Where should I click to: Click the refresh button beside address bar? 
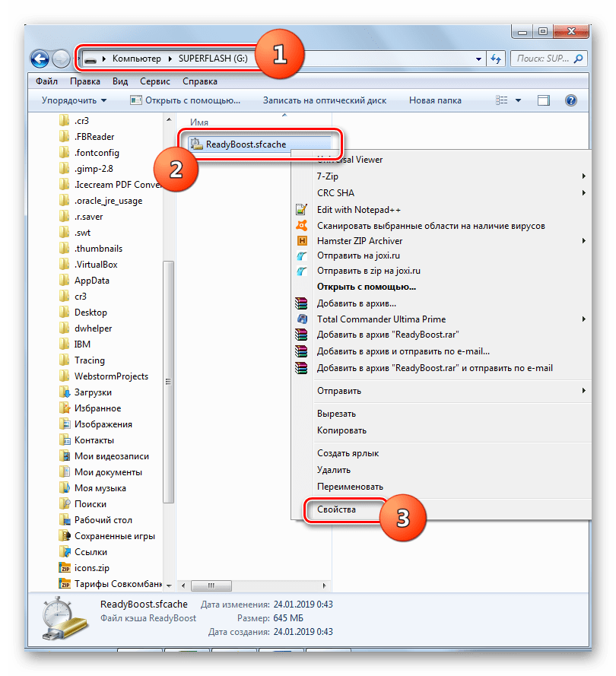(496, 59)
